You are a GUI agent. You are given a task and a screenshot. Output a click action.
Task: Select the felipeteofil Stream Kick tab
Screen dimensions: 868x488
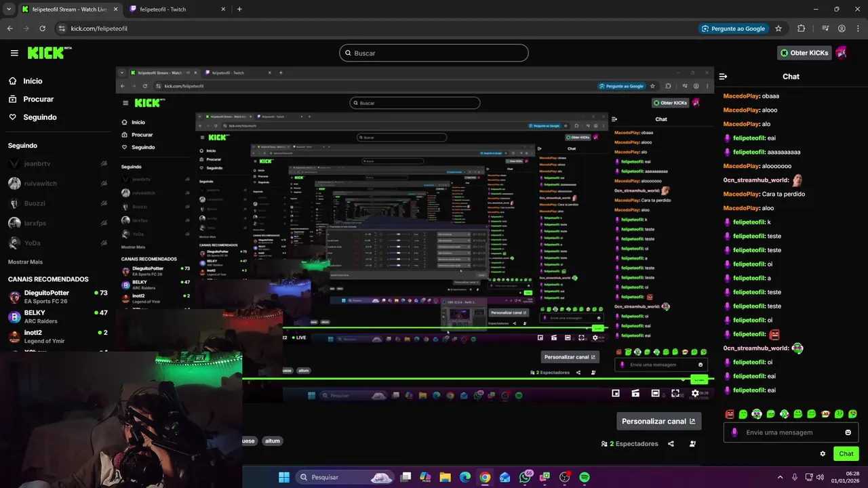(x=69, y=9)
